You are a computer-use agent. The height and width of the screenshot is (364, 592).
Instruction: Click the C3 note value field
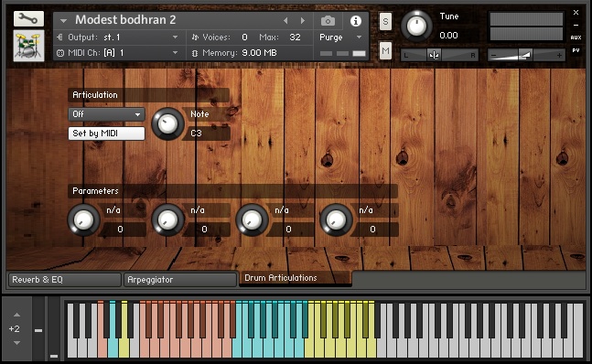(x=207, y=134)
